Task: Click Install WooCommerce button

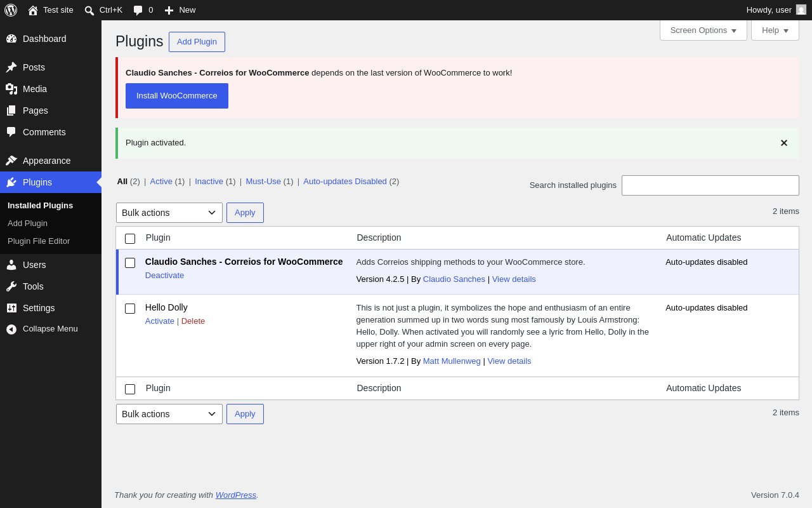Action: point(177,96)
